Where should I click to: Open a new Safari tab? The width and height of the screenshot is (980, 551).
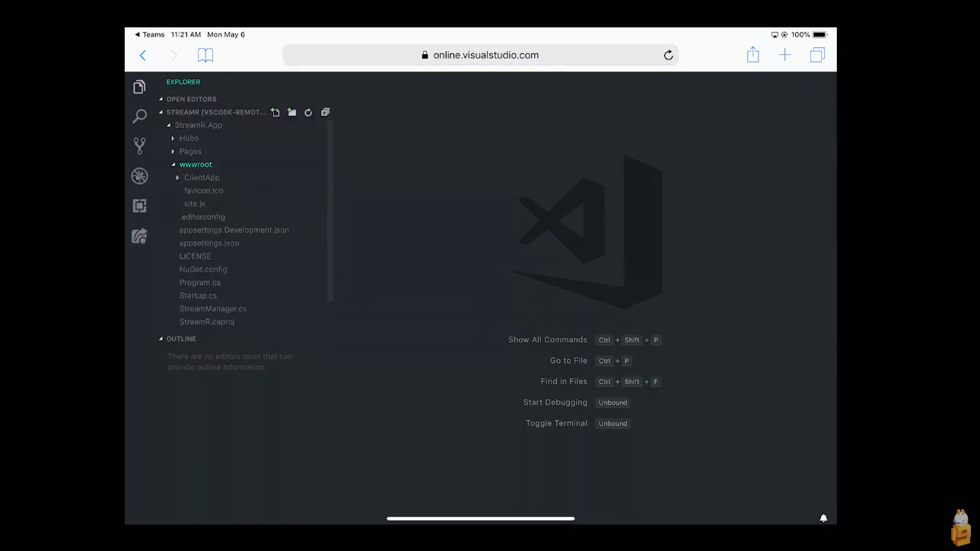click(x=784, y=55)
